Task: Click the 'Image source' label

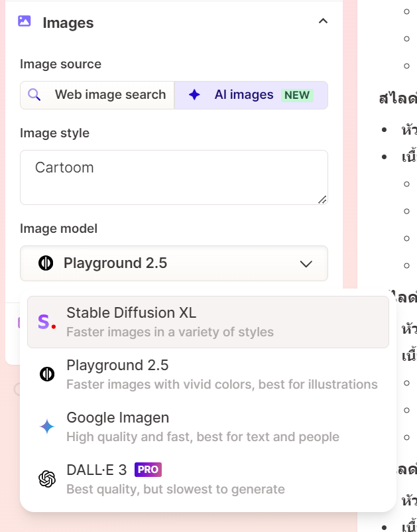Action: (x=61, y=64)
